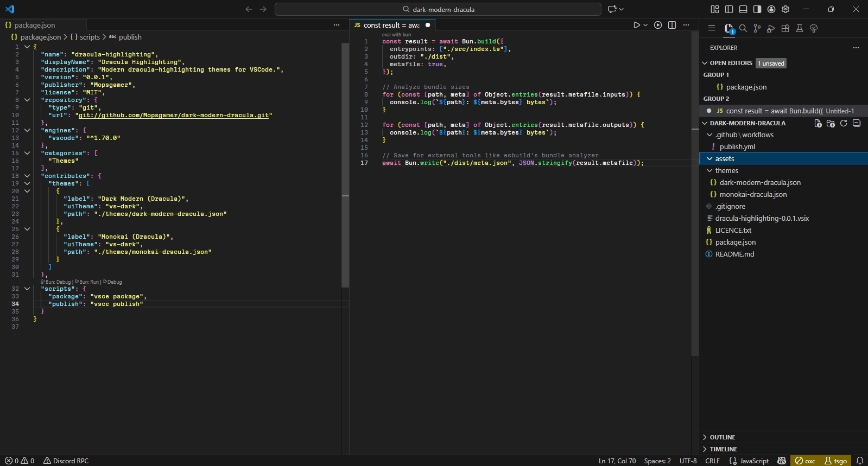This screenshot has height=466, width=868.
Task: Collapse the DARK-MODERN-DRACULA folder section
Action: tap(705, 123)
